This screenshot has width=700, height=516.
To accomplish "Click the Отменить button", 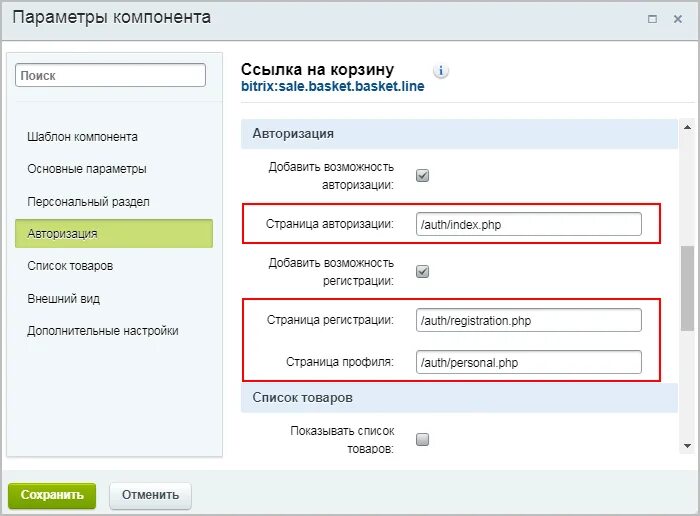I will (150, 495).
